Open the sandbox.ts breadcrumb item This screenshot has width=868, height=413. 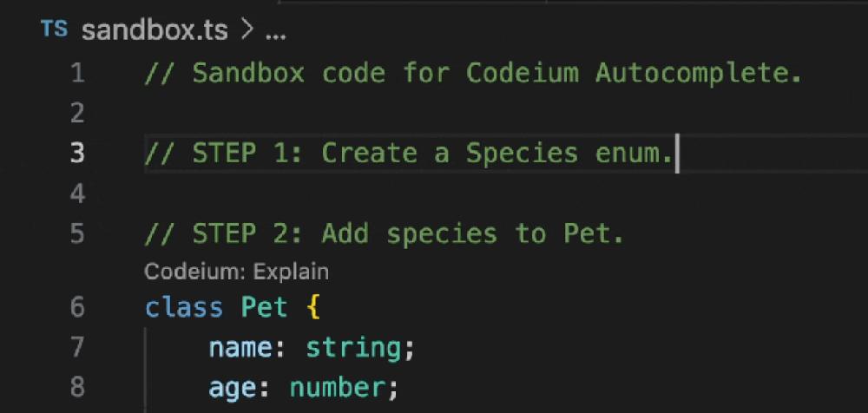155,32
